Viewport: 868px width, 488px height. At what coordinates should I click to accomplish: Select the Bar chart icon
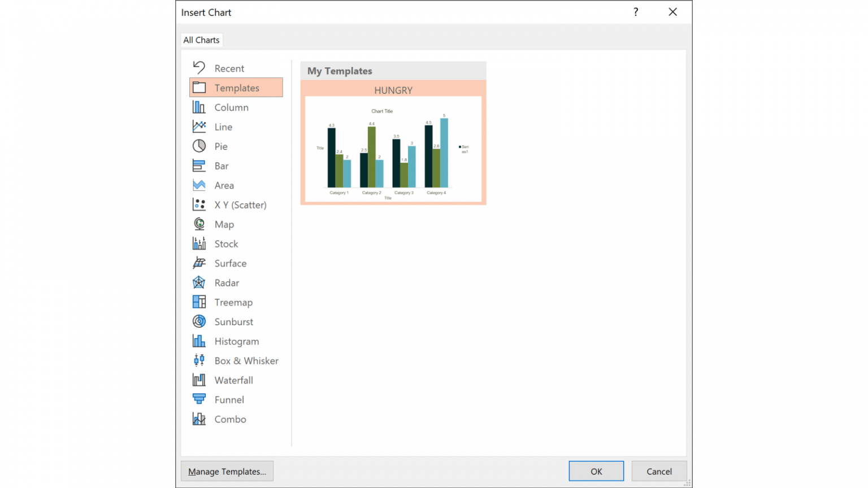coord(199,165)
